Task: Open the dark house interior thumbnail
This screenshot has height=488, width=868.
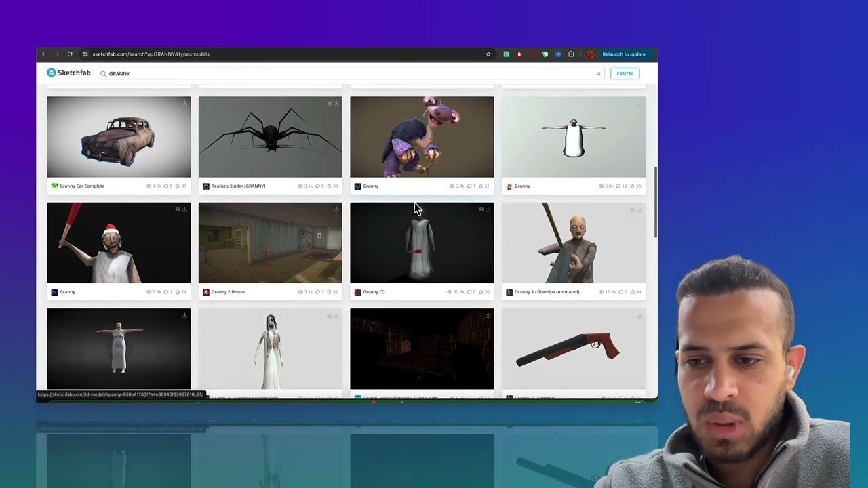Action: click(x=422, y=349)
